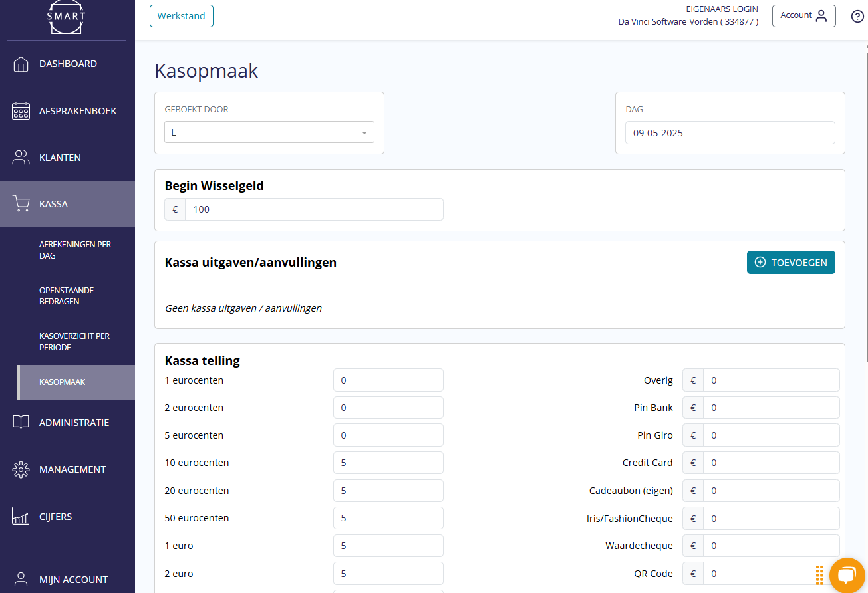The width and height of the screenshot is (868, 593).
Task: Open the Administratie book icon
Action: [x=21, y=423]
